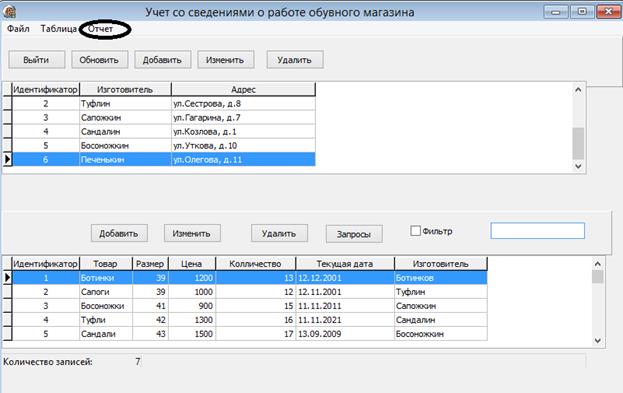Click the top Изменить button
This screenshot has width=623, height=393.
pyautogui.click(x=225, y=60)
